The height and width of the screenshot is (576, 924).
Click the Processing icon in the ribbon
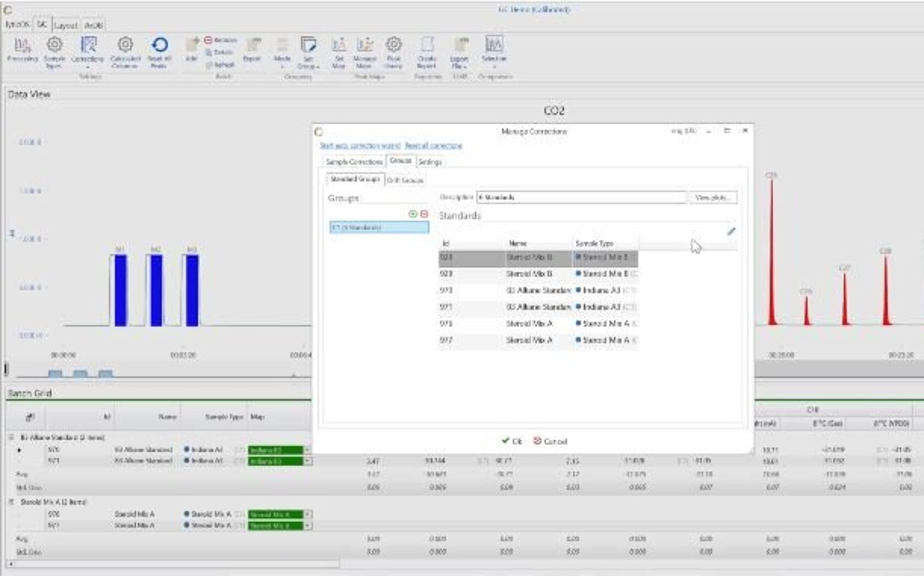(23, 49)
